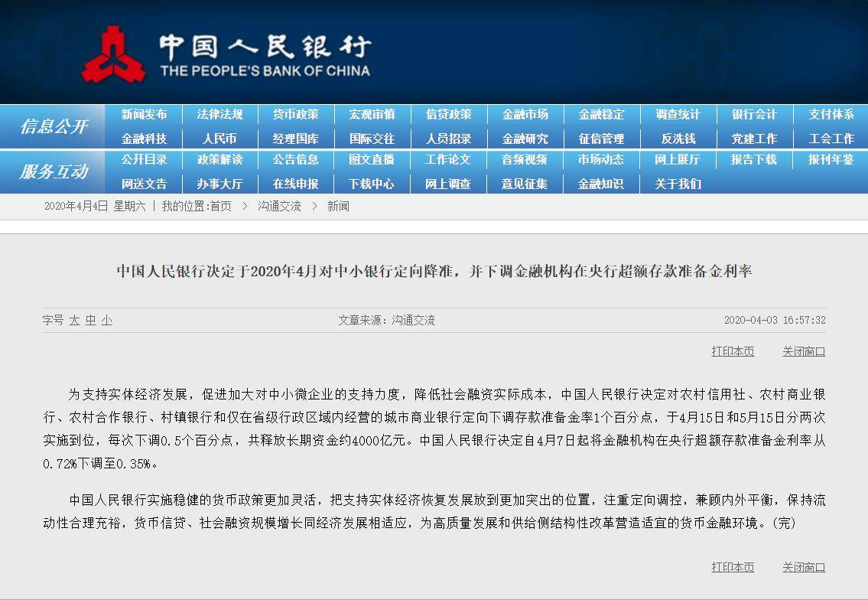This screenshot has height=600, width=868.
Task: Click 关闭窗口 below the article
Action: click(x=804, y=567)
